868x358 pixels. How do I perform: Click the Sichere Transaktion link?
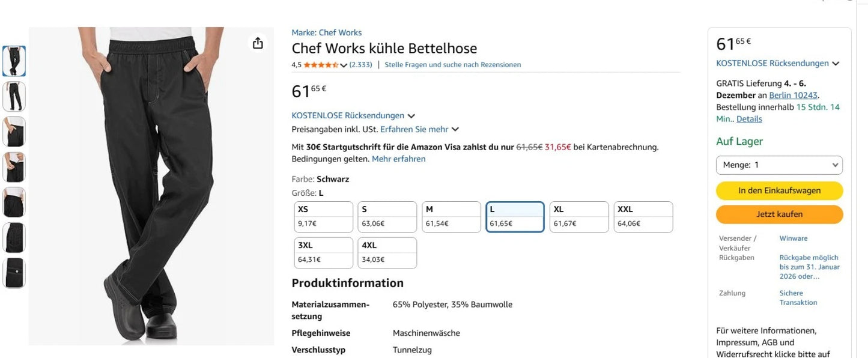tap(798, 297)
